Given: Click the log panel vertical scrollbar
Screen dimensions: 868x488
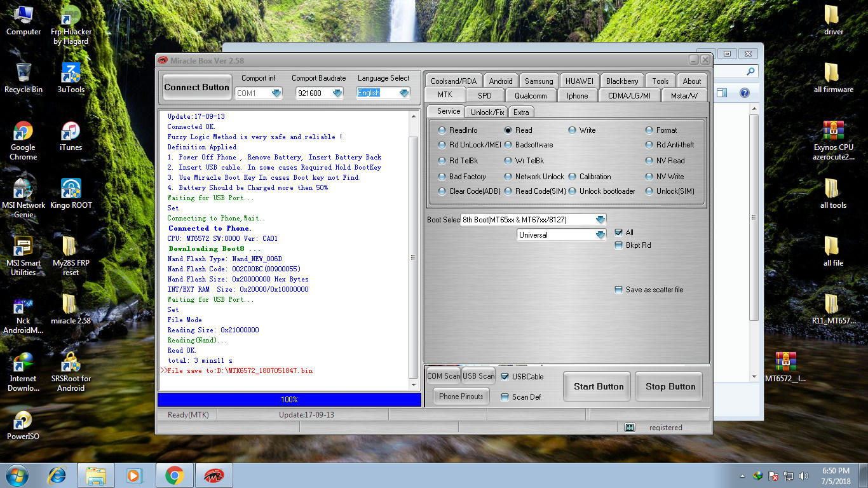Looking at the screenshot, I should point(414,257).
